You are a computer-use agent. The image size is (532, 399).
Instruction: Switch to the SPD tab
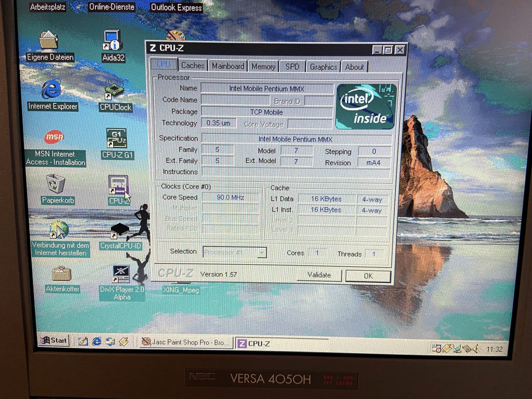click(292, 66)
